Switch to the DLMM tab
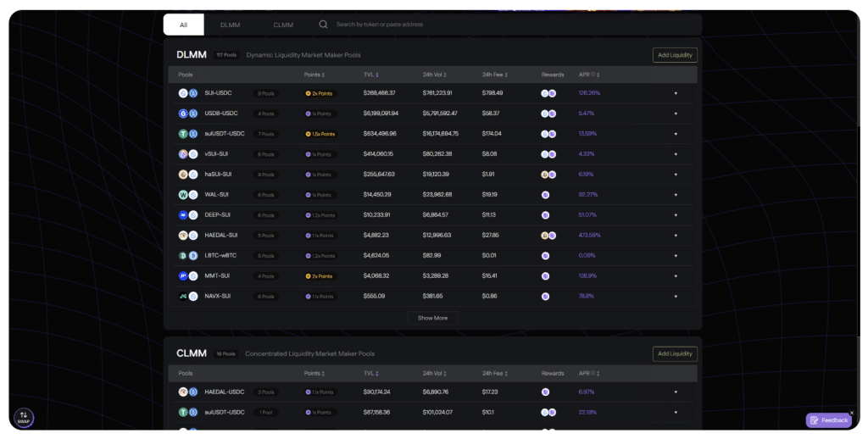Screen dimensions: 868x439 tap(230, 25)
